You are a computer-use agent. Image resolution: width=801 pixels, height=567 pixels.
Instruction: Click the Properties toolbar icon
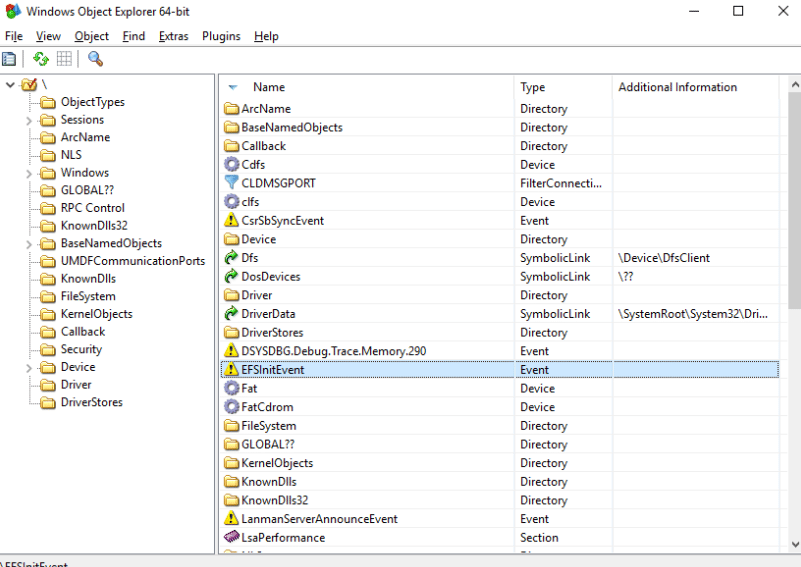point(9,59)
